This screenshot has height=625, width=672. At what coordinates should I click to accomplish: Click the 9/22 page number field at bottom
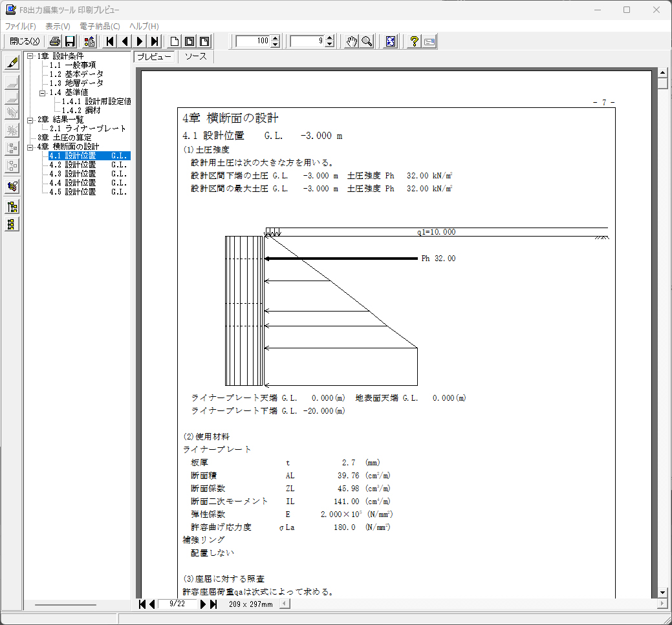[x=176, y=604]
